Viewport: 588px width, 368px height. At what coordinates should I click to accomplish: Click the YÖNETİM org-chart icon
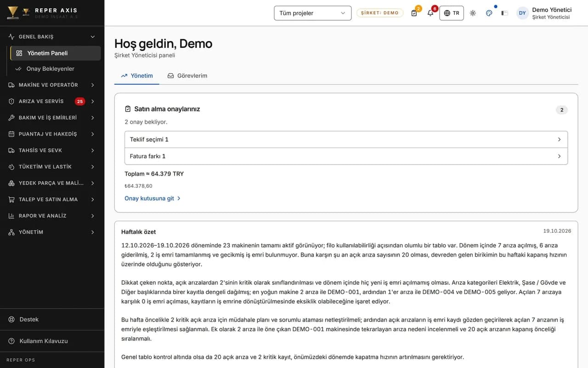(11, 232)
